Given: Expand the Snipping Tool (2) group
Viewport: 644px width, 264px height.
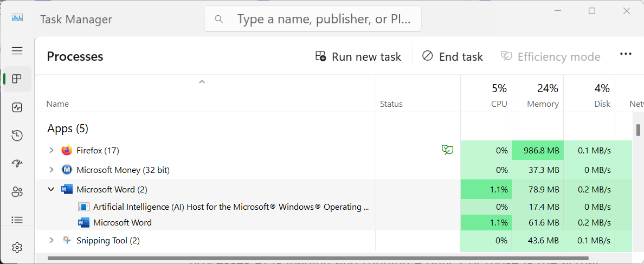Looking at the screenshot, I should (51, 240).
